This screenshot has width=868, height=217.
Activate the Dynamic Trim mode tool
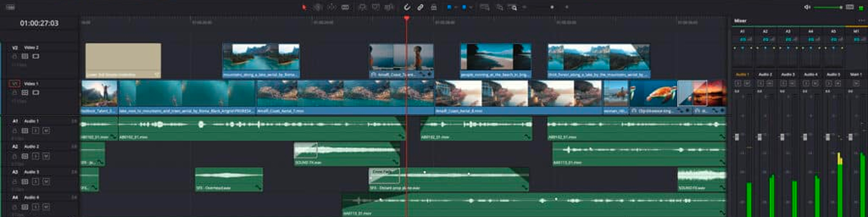pyautogui.click(x=332, y=7)
